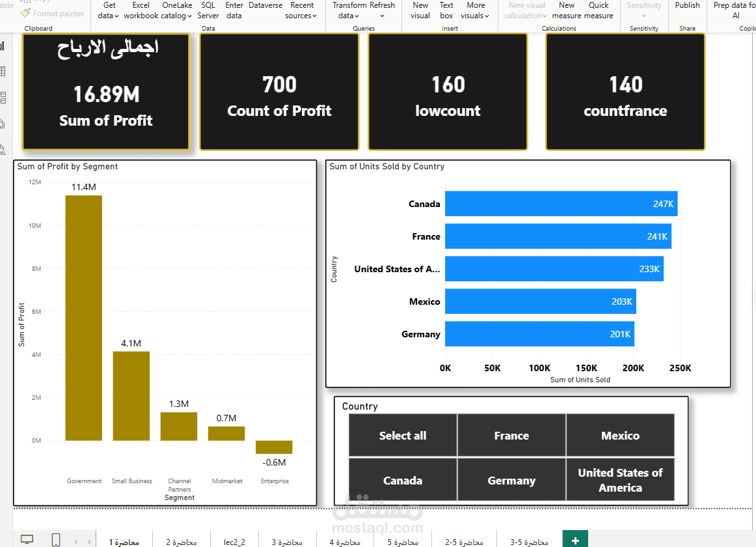This screenshot has height=547, width=756.
Task: Select the Sum of Profit 16.89M card
Action: [x=106, y=92]
